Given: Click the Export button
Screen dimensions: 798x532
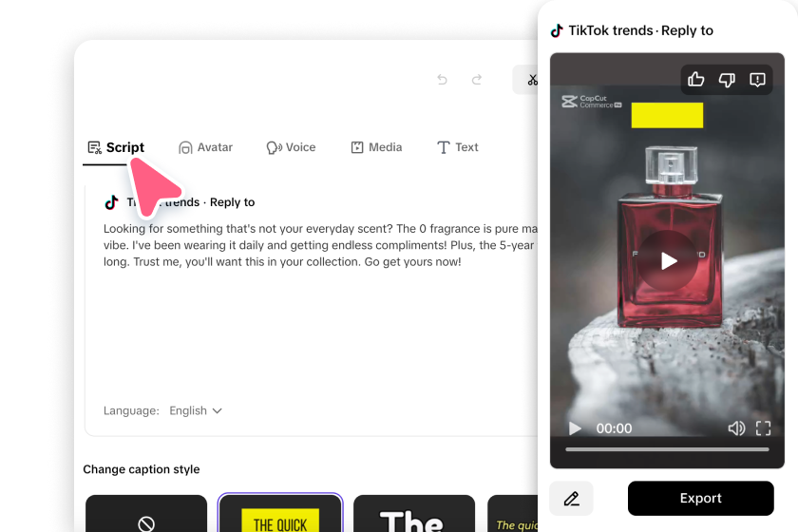Looking at the screenshot, I should [700, 499].
